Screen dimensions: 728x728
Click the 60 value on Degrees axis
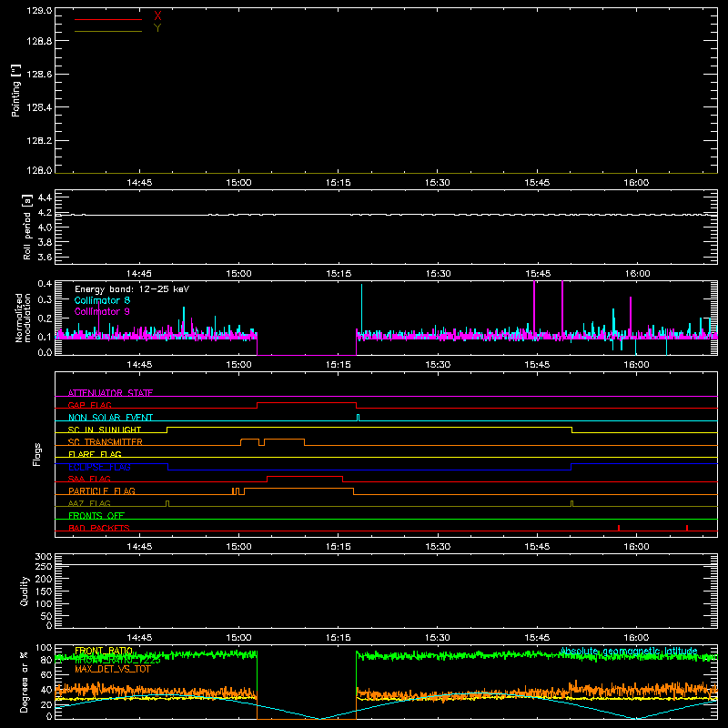coord(46,674)
